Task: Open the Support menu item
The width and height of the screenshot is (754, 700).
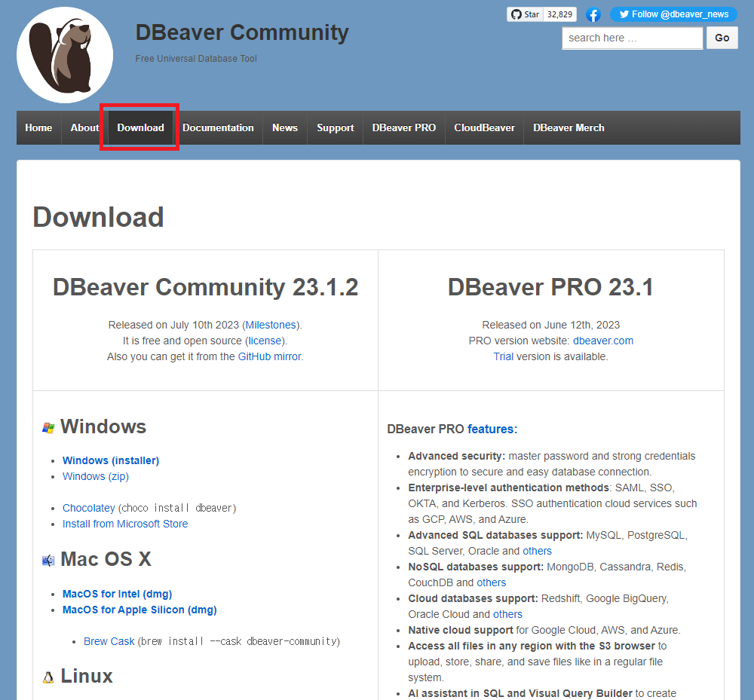Action: click(336, 128)
